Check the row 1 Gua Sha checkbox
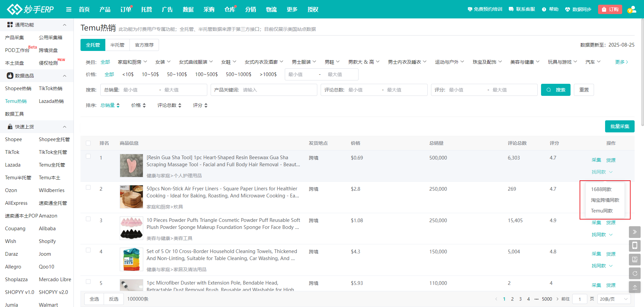Viewport: 644px width, 307px height. [x=88, y=156]
